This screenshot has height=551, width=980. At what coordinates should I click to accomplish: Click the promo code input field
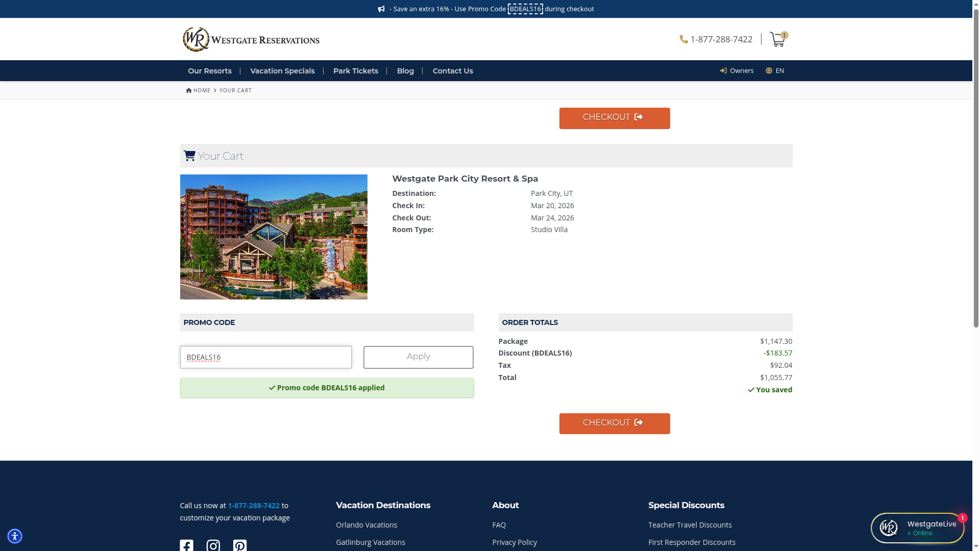[265, 357]
